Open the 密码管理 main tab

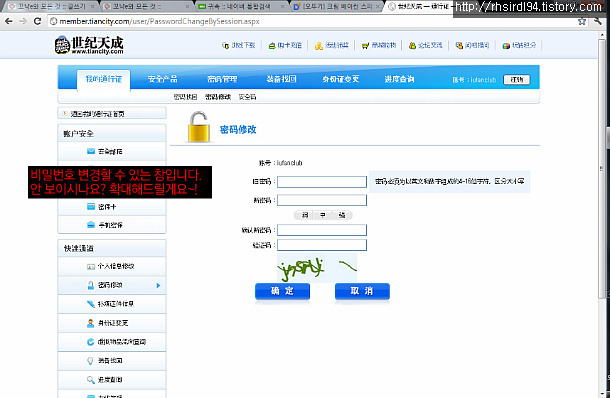[222, 79]
